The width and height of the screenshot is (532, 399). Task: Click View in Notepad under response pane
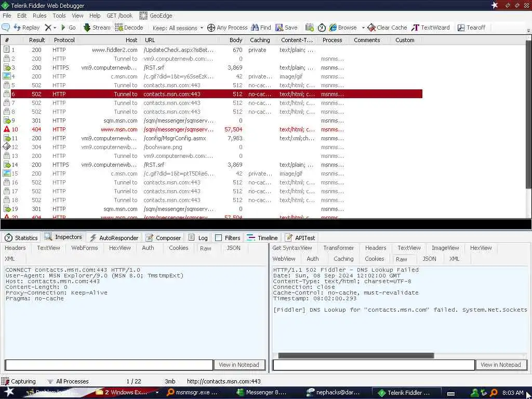point(500,365)
